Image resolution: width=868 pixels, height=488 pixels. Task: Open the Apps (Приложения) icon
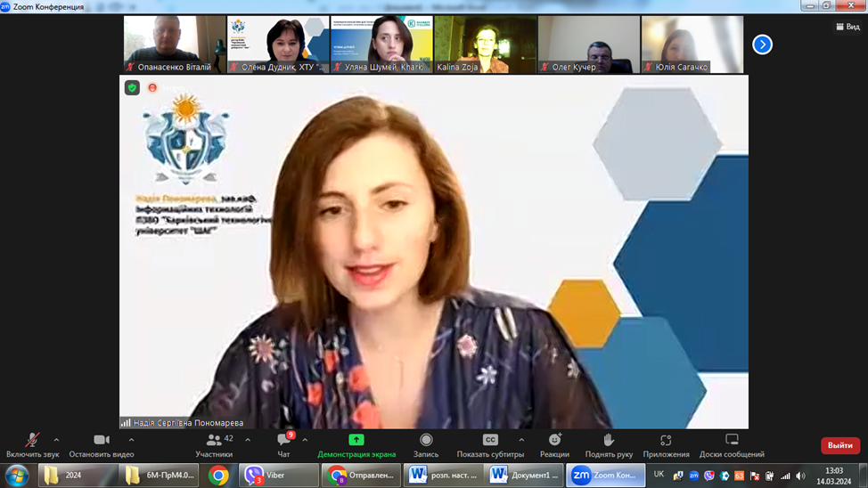pyautogui.click(x=666, y=440)
